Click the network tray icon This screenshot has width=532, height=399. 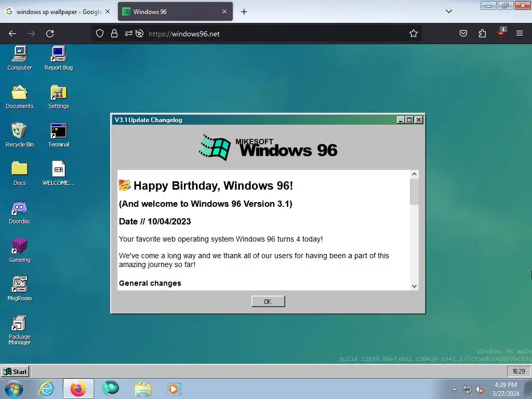pyautogui.click(x=467, y=390)
